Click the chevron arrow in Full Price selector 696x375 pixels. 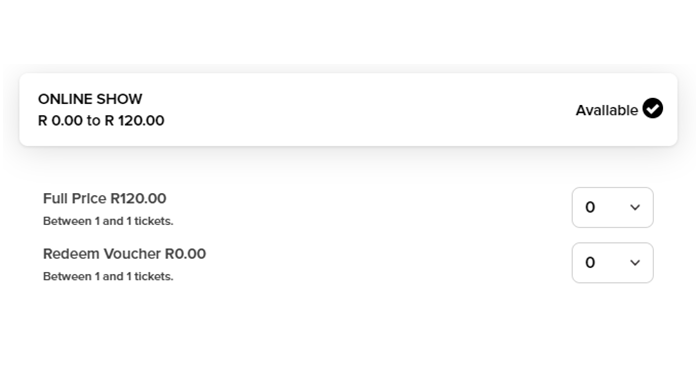click(x=635, y=207)
